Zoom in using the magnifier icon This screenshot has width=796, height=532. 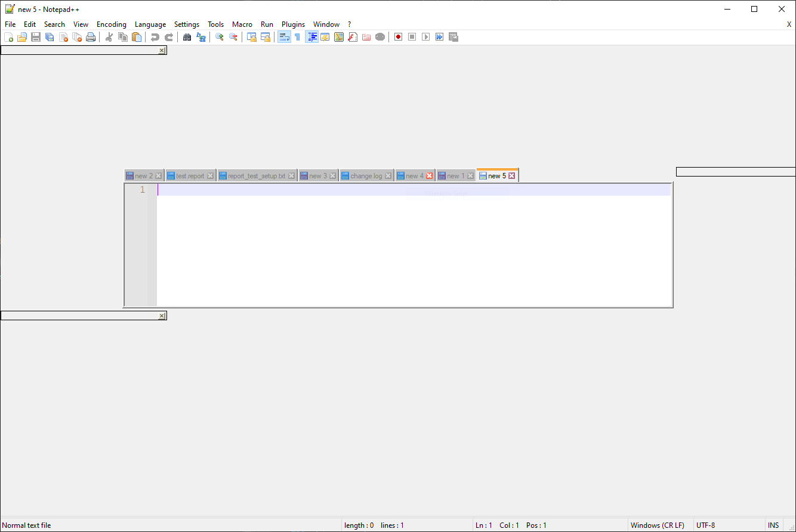[219, 36]
